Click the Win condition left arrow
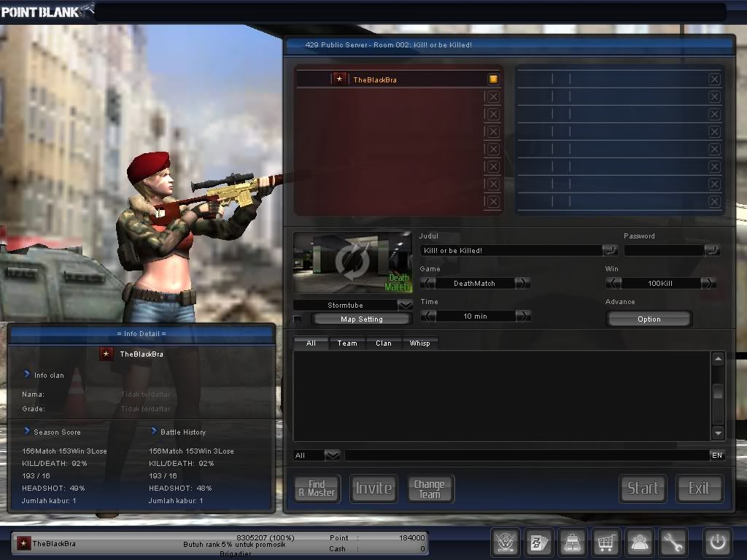Viewport: 747px width, 560px height. coord(613,284)
